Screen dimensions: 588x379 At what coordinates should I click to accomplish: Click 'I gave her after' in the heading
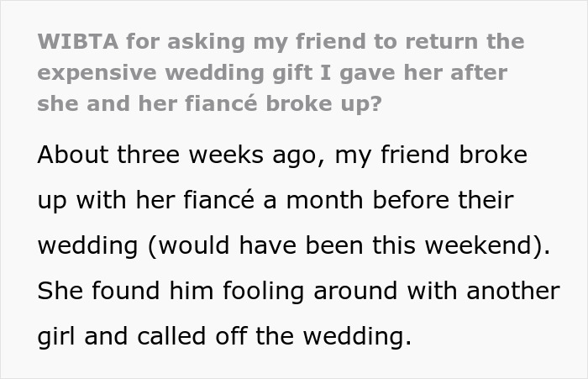point(410,72)
